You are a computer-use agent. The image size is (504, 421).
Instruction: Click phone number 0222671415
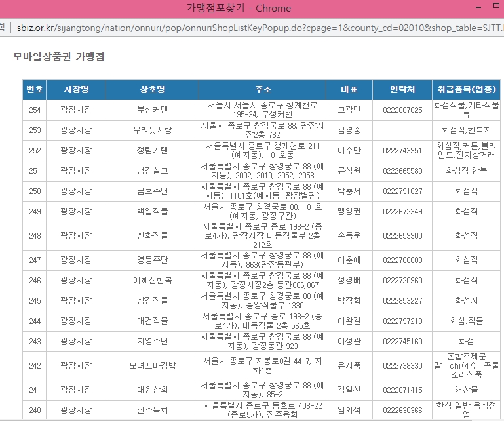[402, 390]
